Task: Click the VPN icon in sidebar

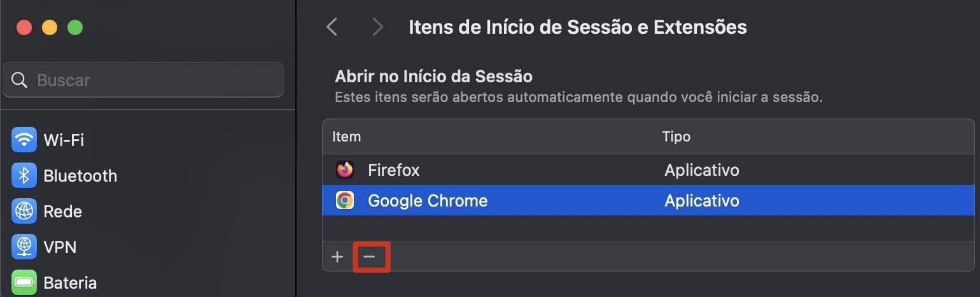Action: click(x=24, y=247)
